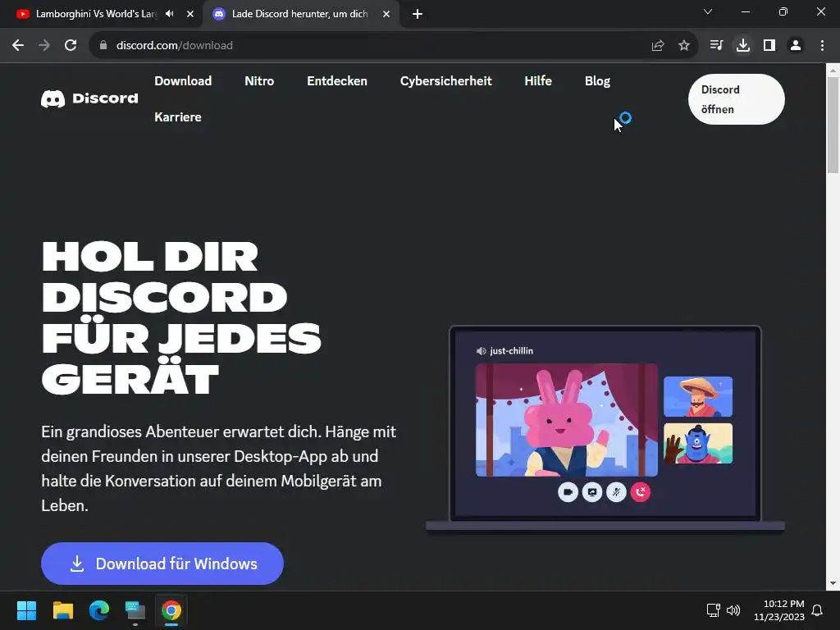The width and height of the screenshot is (840, 630).
Task: Mute the YouTube tab audio icon
Action: tap(170, 14)
